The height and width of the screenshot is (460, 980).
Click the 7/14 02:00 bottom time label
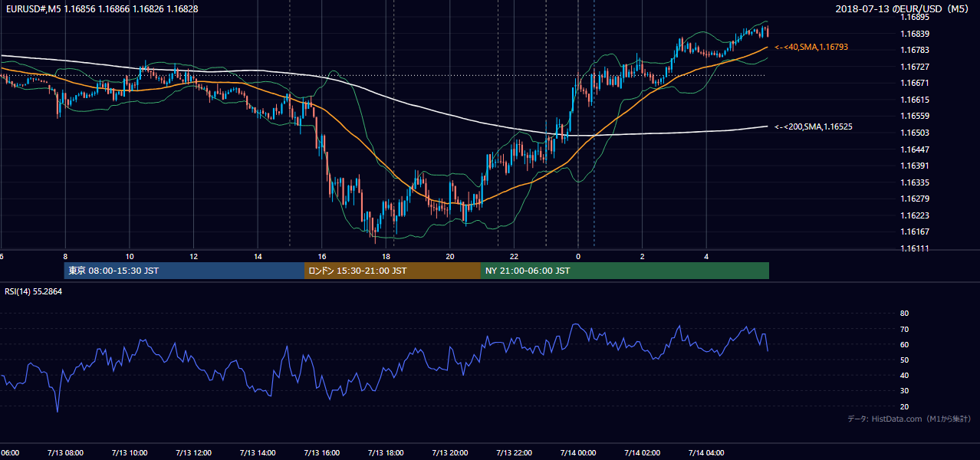642,453
